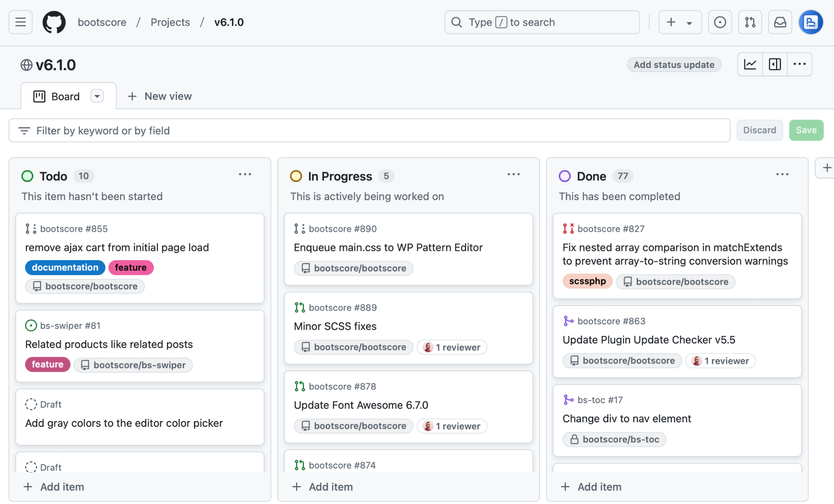The image size is (834, 504).
Task: Click 1 reviewer chip on Minor SCSS fixes
Action: coord(452,347)
